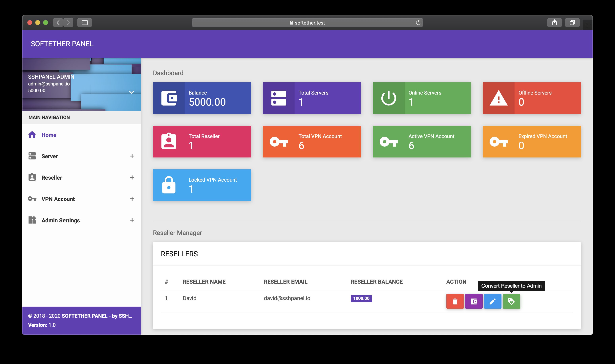The height and width of the screenshot is (364, 615).
Task: Click the Home house icon in sidebar
Action: click(x=32, y=135)
